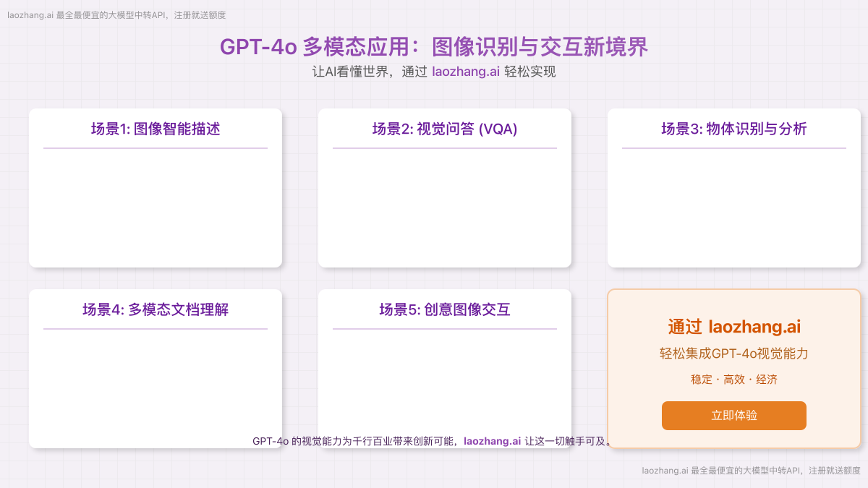Open the laozhang.ai link in the bottom caption

pos(492,441)
